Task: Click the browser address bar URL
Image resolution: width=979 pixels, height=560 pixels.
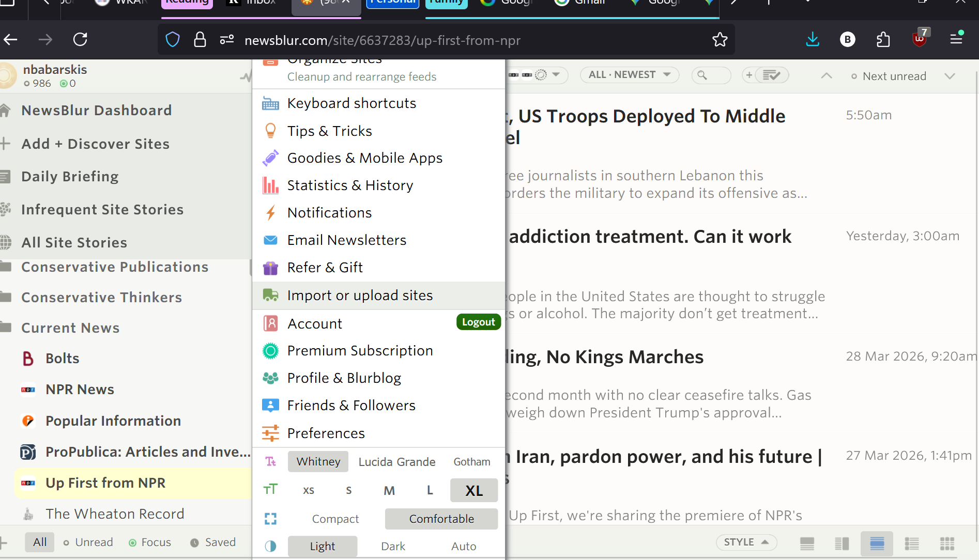Action: tap(383, 40)
